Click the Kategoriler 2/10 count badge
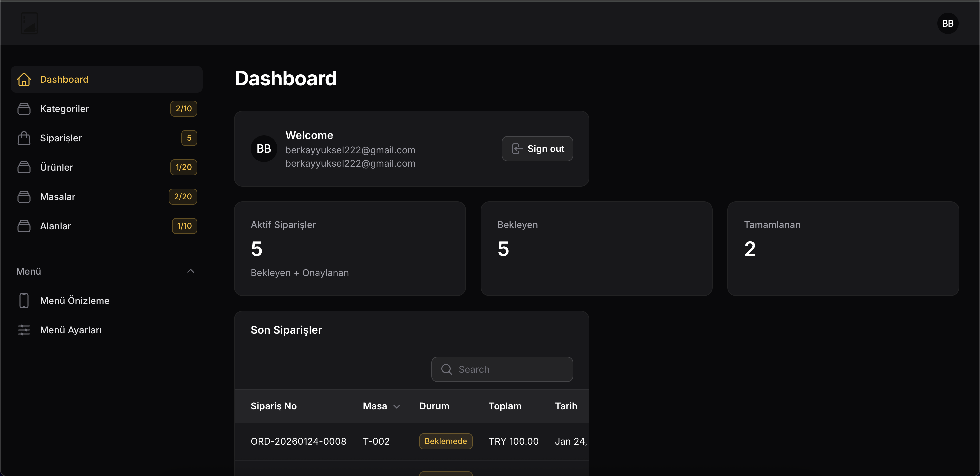 click(183, 108)
